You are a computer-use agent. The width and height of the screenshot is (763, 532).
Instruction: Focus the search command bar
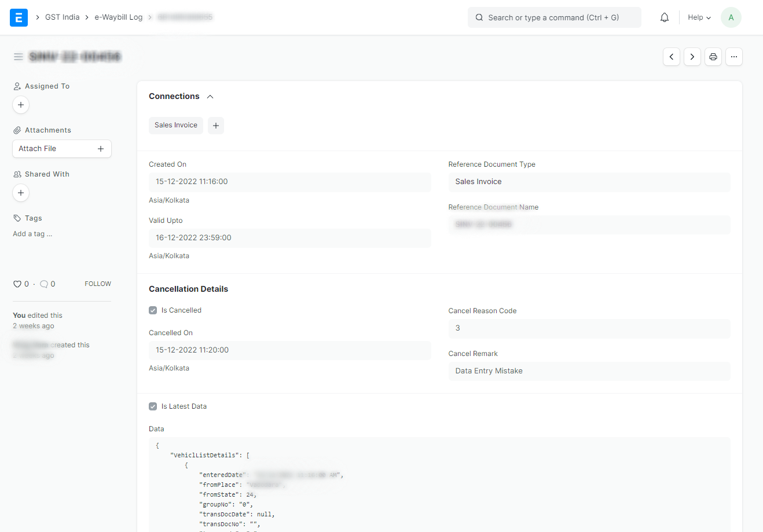pyautogui.click(x=555, y=17)
